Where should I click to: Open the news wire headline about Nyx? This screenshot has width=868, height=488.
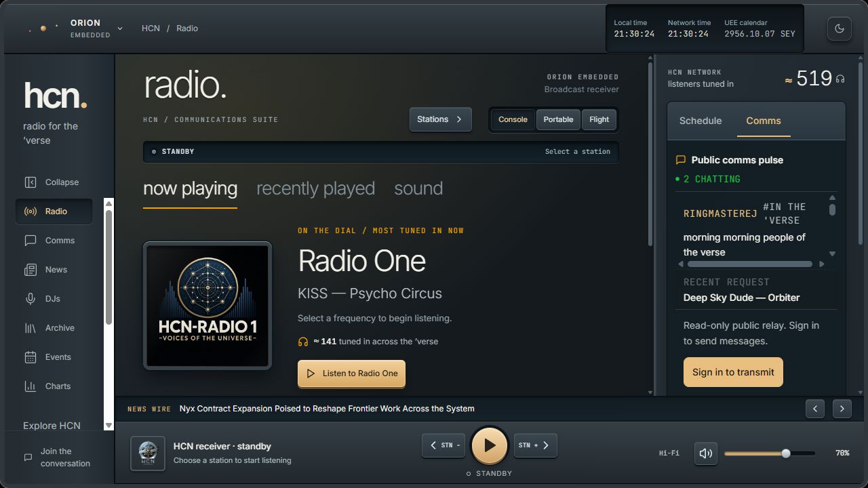point(327,409)
